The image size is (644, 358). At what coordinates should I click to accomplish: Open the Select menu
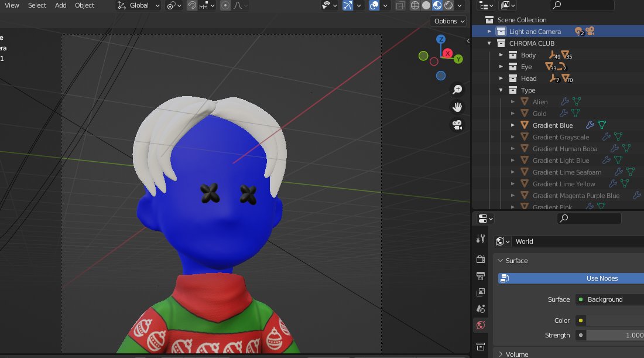coord(37,5)
